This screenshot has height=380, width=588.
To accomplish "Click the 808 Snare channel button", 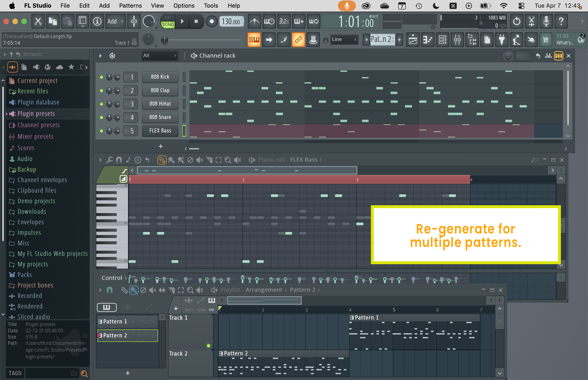I will coord(160,117).
